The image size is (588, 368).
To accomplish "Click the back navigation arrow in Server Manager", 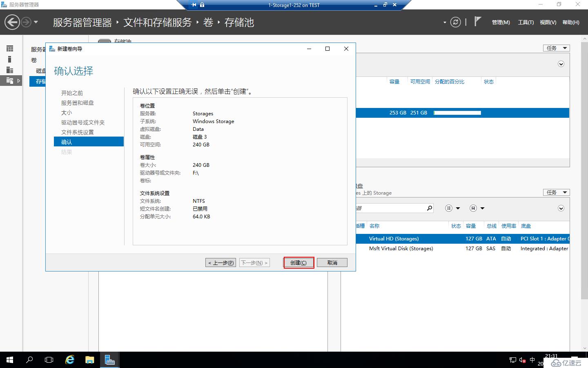I will (x=12, y=22).
